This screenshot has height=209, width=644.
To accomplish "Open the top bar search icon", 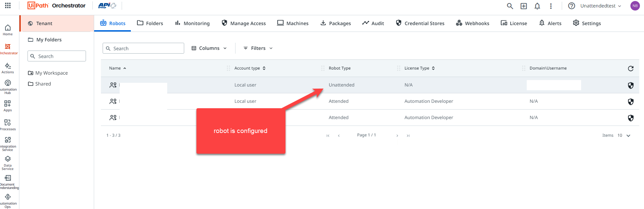I will click(x=510, y=6).
